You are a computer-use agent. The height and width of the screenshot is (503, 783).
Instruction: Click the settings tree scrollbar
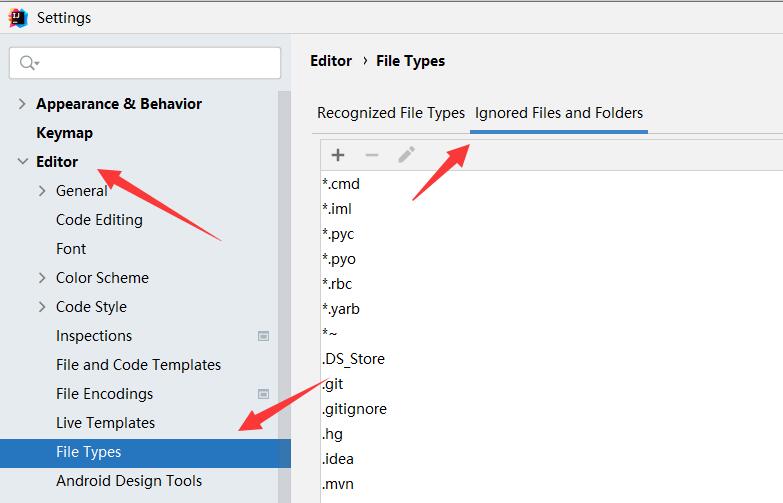pos(284,297)
